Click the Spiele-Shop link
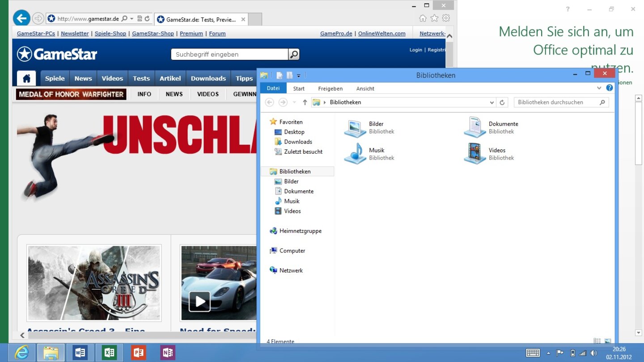Screen dimensions: 644x362 click(110, 34)
